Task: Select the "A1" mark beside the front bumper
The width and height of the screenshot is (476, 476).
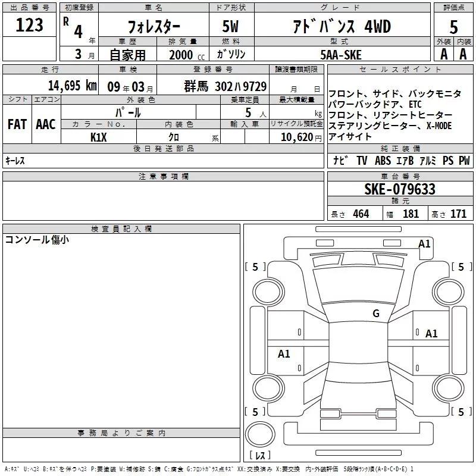Action: click(424, 244)
